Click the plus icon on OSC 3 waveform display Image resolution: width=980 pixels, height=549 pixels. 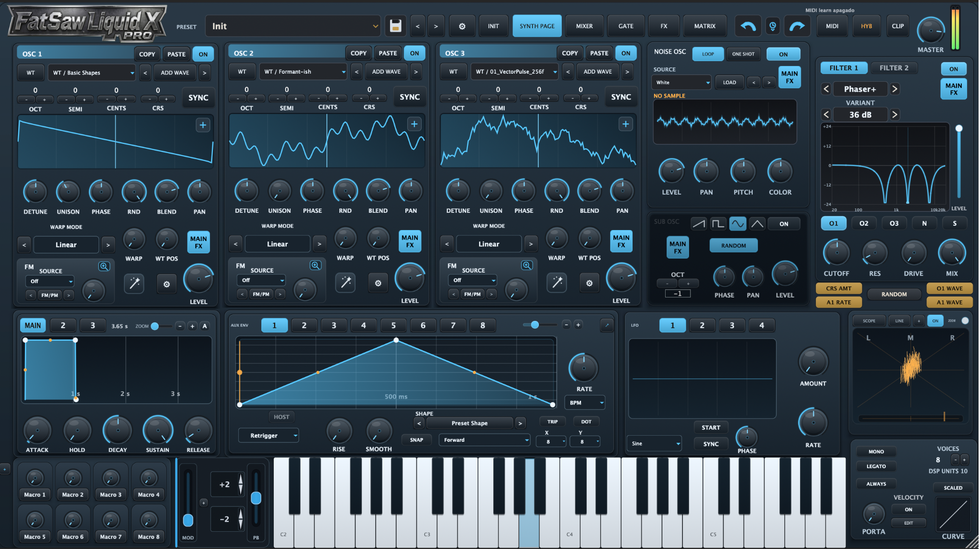625,124
